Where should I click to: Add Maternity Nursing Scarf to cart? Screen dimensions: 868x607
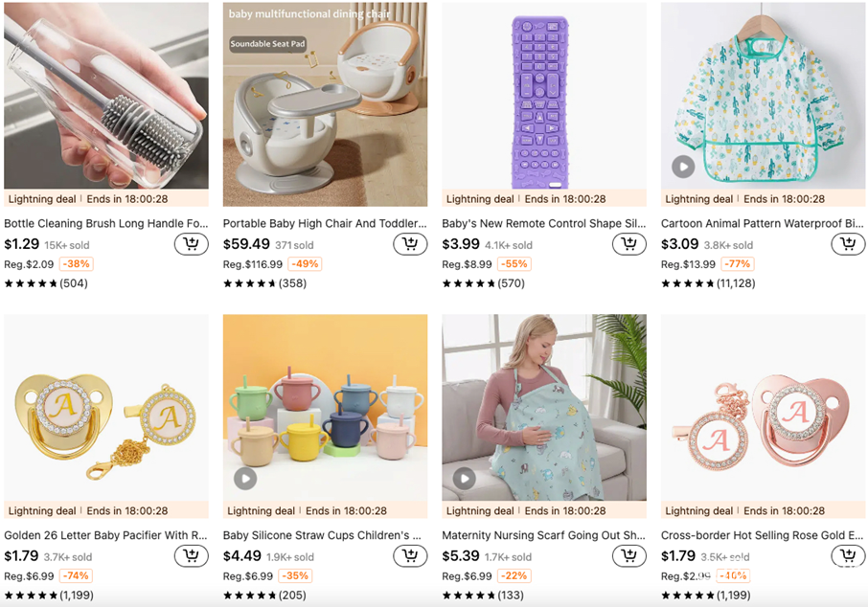pyautogui.click(x=628, y=556)
